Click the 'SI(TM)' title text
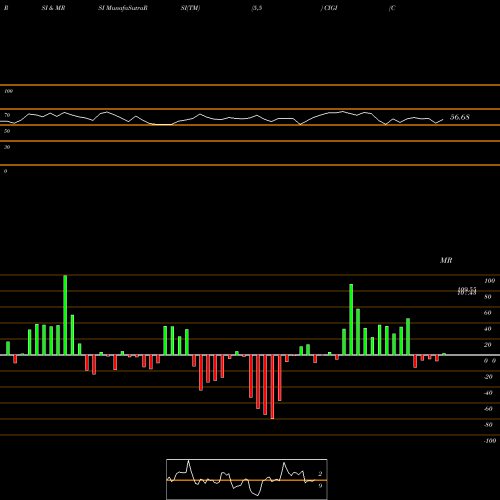Image resolution: width=500 pixels, height=500 pixels. point(190,8)
